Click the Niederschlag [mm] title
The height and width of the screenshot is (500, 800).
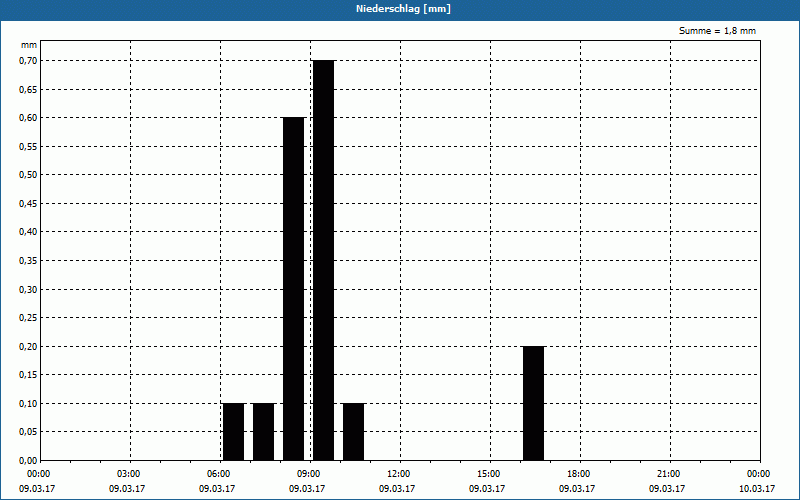(x=403, y=9)
